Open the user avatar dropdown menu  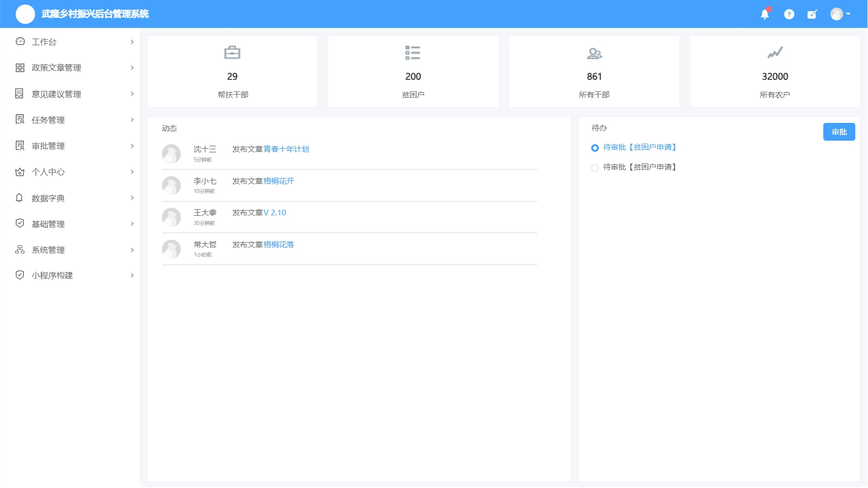tap(840, 14)
